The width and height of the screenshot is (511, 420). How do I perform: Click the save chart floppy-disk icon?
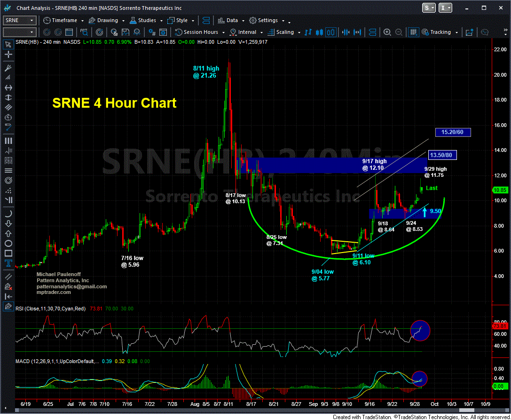point(126,32)
